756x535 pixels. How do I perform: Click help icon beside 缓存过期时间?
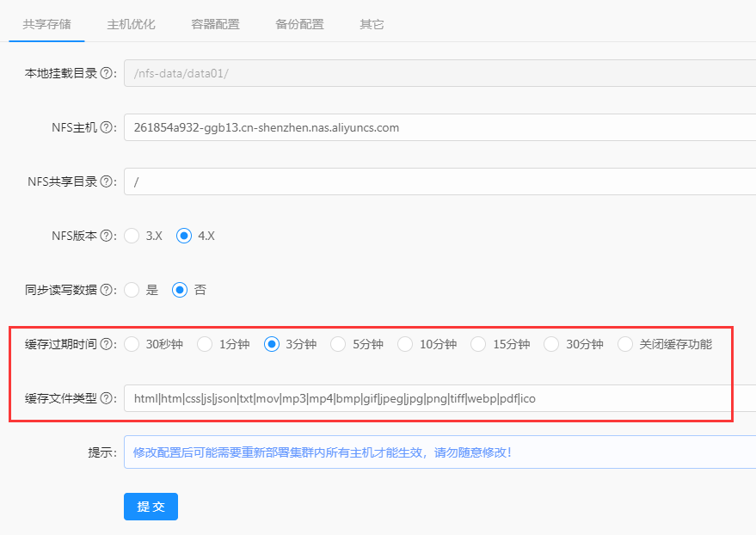[x=108, y=344]
